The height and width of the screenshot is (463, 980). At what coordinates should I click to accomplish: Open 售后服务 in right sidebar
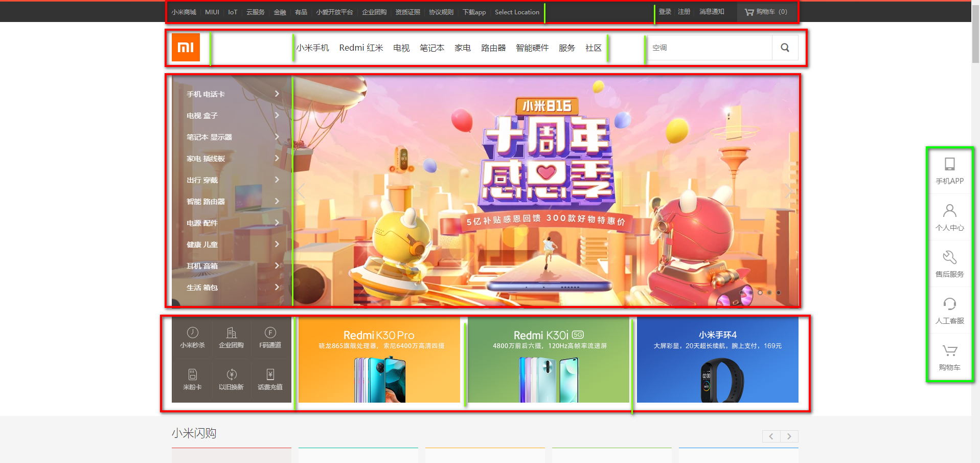click(x=949, y=264)
